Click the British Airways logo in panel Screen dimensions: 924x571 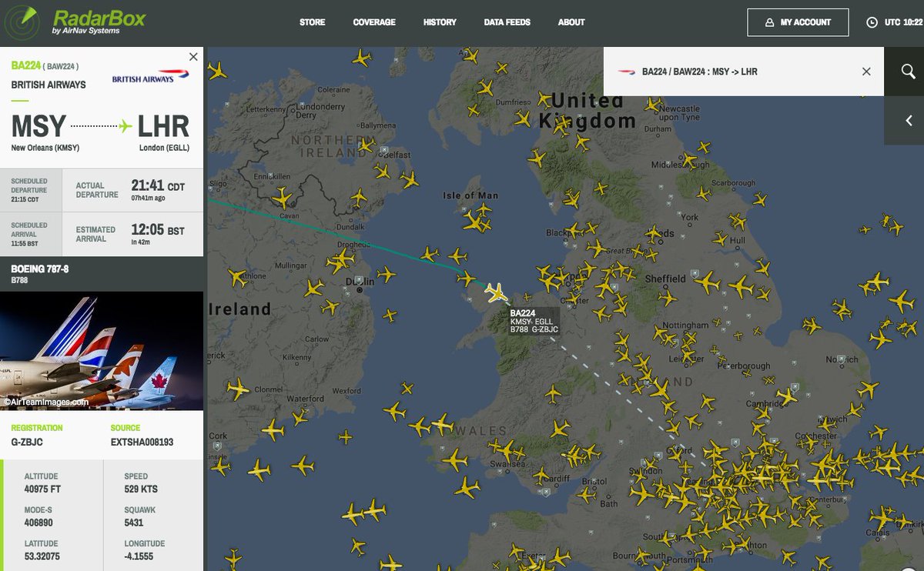(x=150, y=76)
